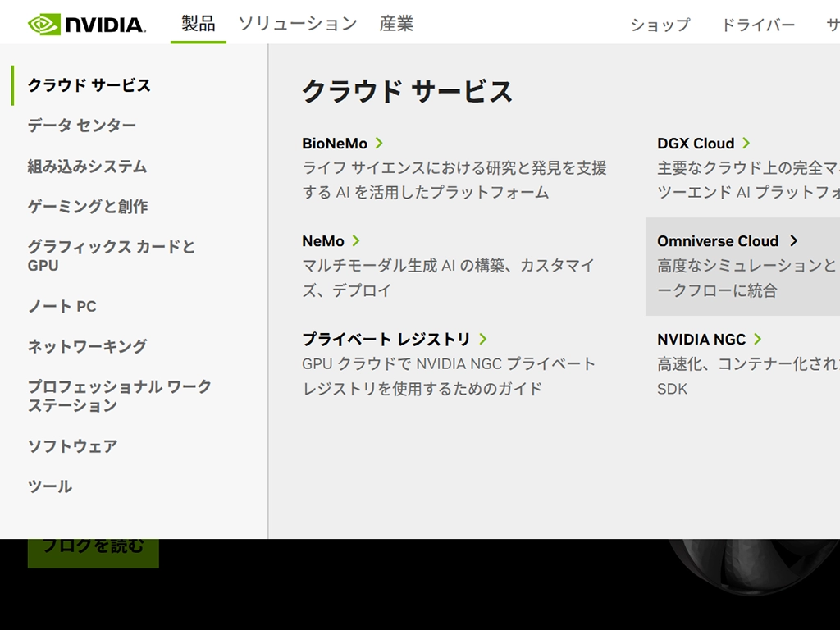This screenshot has width=840, height=630.
Task: Open the ドライバー link
Action: pos(758,25)
